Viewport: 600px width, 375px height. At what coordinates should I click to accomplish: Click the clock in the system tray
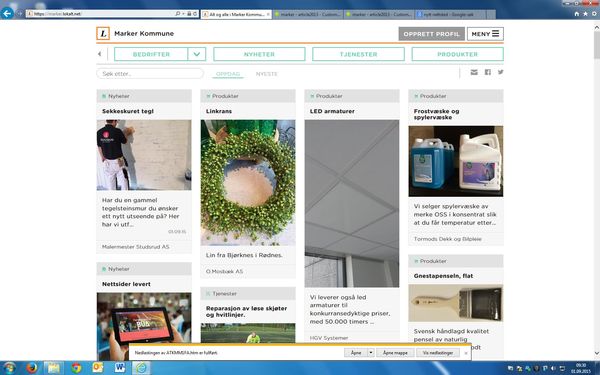point(581,368)
